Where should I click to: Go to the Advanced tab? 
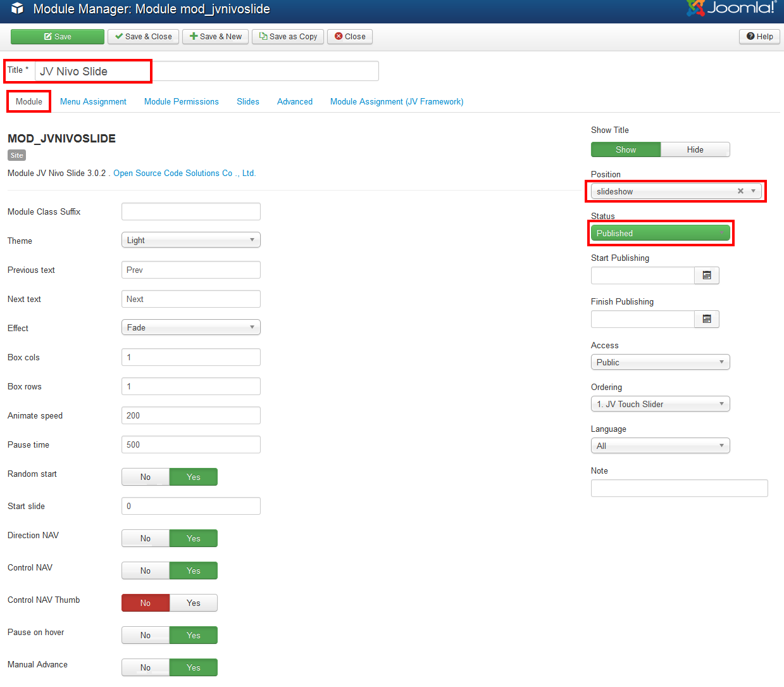[x=295, y=101]
